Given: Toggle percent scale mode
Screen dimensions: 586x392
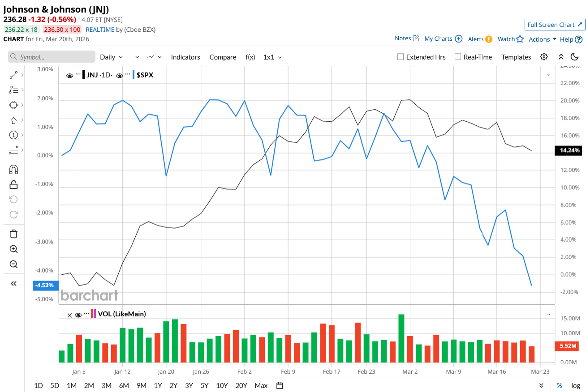Looking at the screenshot, I should (x=560, y=386).
